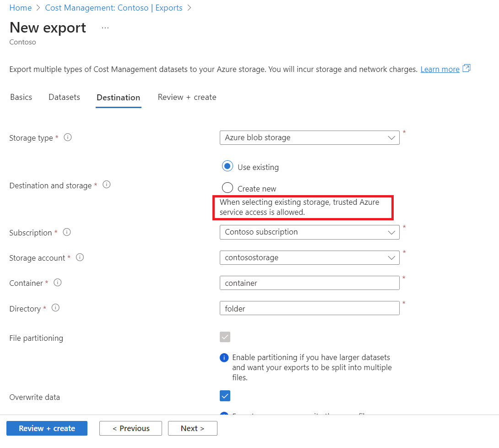
Task: Select the Create new radio option
Action: [228, 188]
